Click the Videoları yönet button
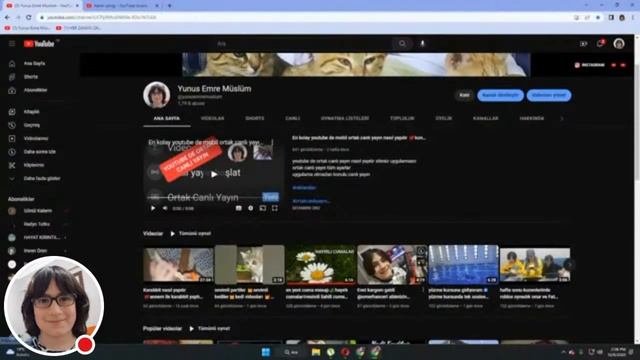This screenshot has width=640, height=360. pos(549,95)
